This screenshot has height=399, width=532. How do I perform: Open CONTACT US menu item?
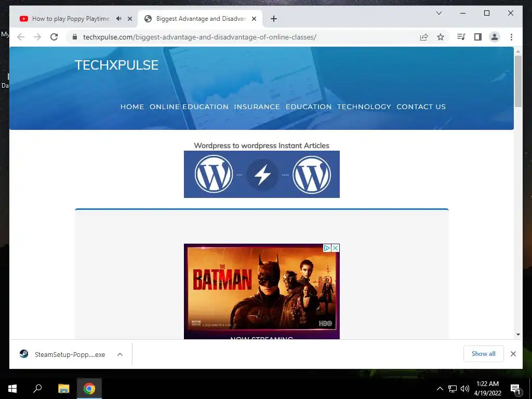point(421,107)
